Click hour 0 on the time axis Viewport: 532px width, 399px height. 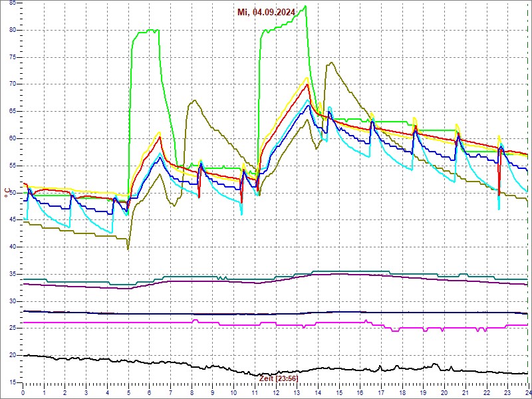23,392
